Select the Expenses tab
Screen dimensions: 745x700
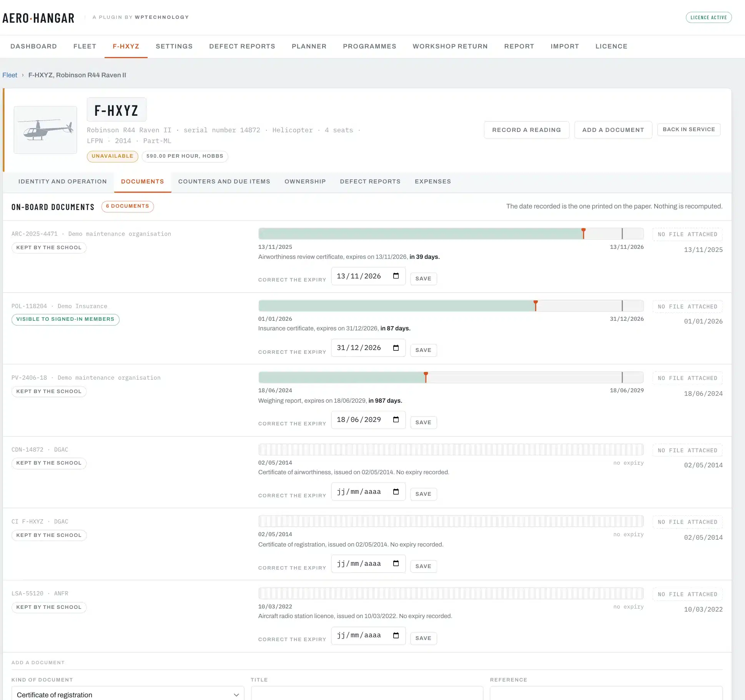433,182
